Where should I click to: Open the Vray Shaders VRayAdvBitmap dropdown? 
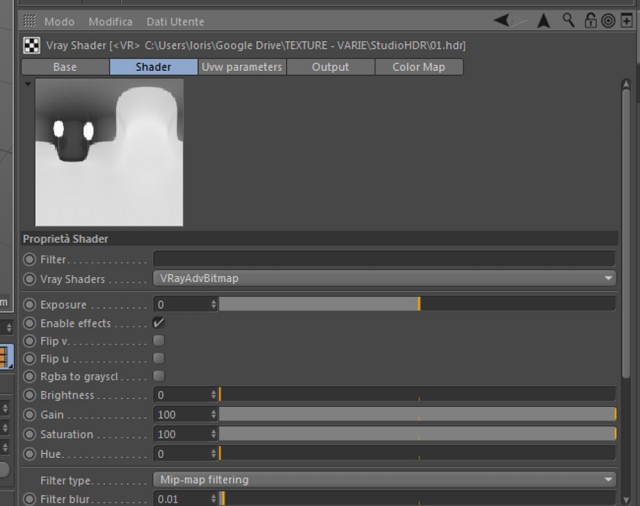tap(384, 278)
